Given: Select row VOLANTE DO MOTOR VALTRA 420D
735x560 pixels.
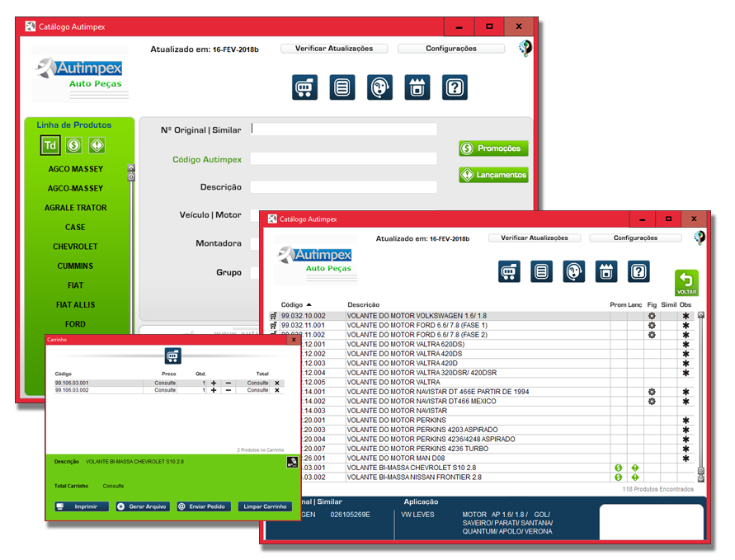Looking at the screenshot, I should pos(482,364).
